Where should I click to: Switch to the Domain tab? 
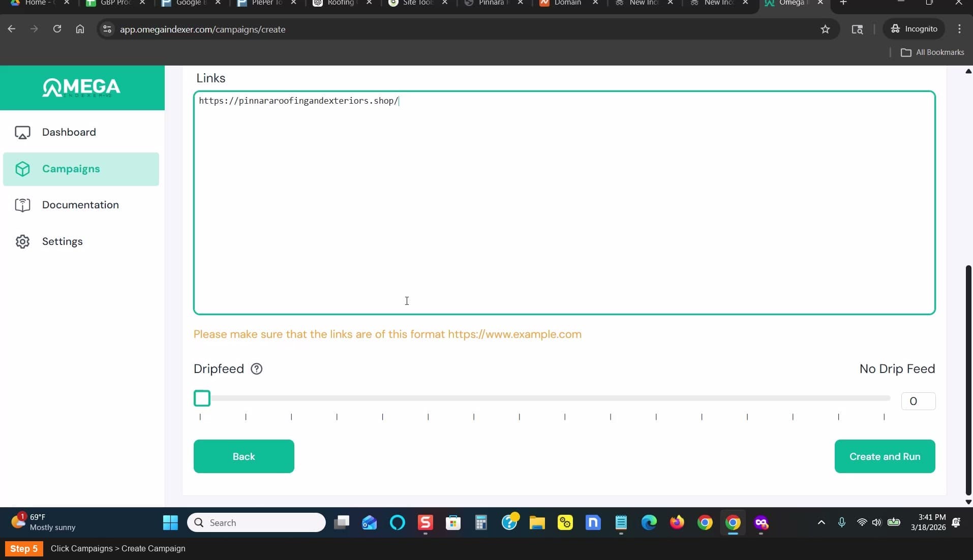[x=568, y=3]
